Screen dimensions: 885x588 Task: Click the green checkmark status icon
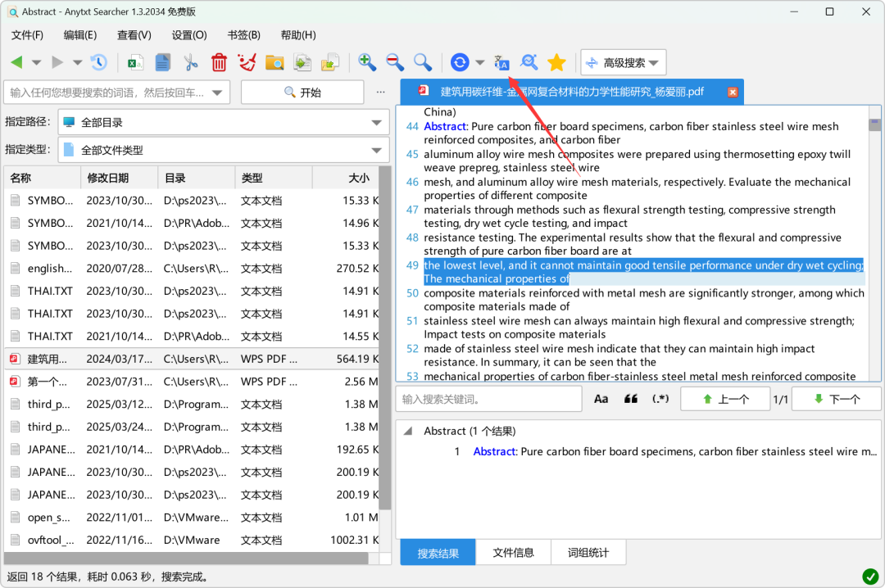870,577
